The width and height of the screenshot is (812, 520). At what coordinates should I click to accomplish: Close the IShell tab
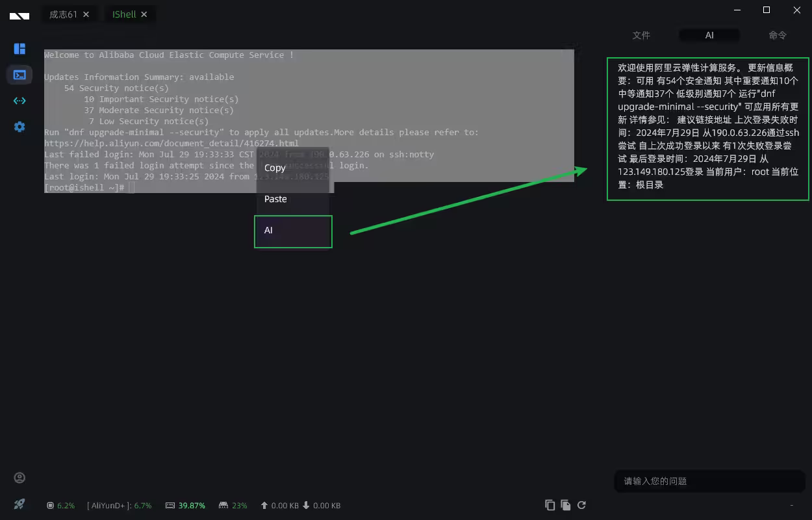click(x=144, y=14)
